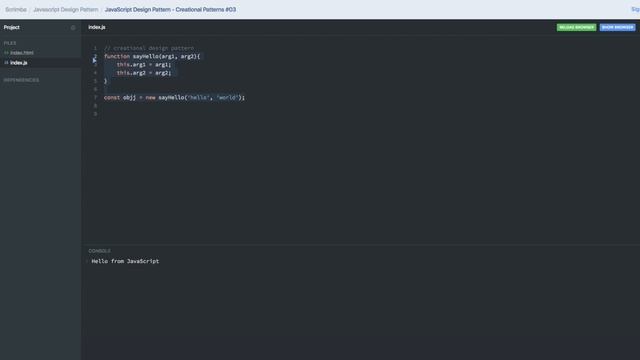This screenshot has width=640, height=360.
Task: Click the Hello from JavaScript console output
Action: (x=125, y=261)
